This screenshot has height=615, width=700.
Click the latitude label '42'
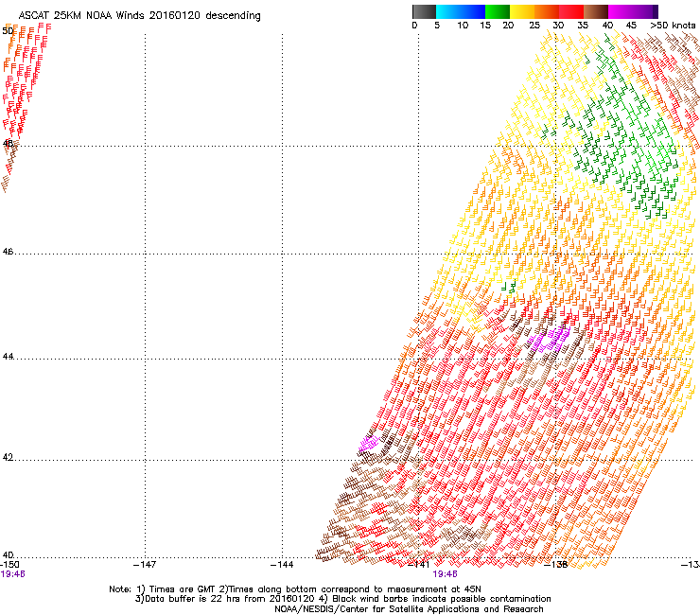8,457
